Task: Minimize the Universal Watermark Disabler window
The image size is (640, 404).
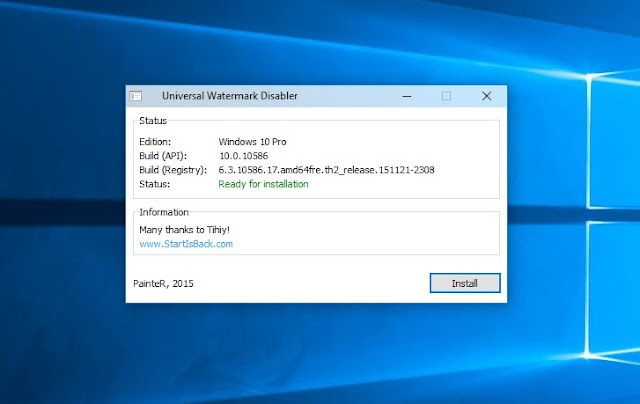Action: point(407,96)
